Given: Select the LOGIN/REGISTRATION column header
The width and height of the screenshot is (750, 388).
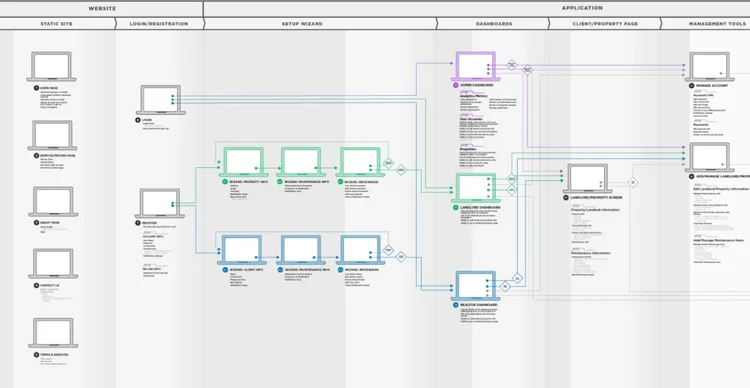Looking at the screenshot, I should [159, 23].
